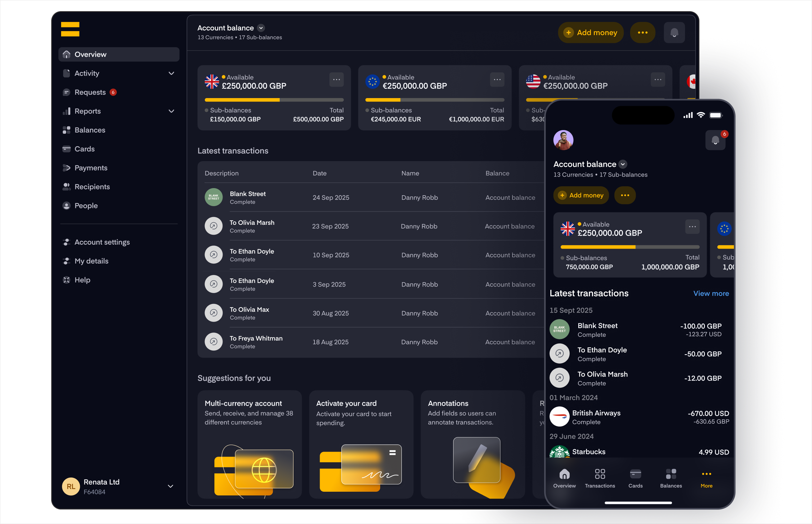Open options menu on EUR balance card
The width and height of the screenshot is (812, 524).
point(497,79)
